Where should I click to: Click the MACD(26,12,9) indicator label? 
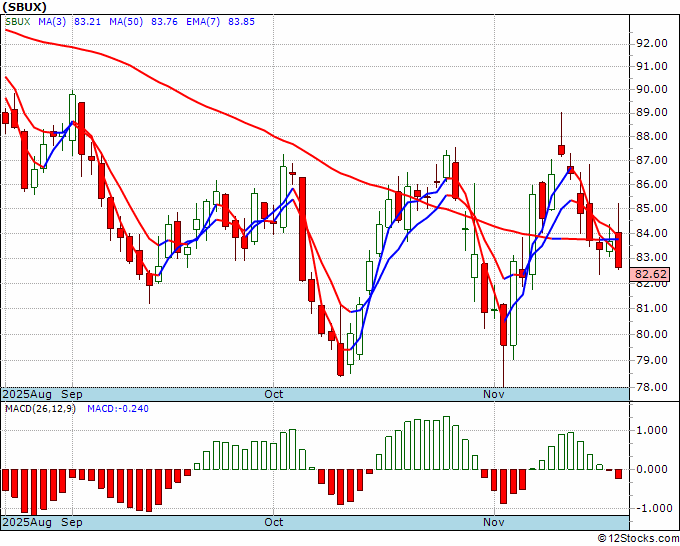pyautogui.click(x=40, y=409)
